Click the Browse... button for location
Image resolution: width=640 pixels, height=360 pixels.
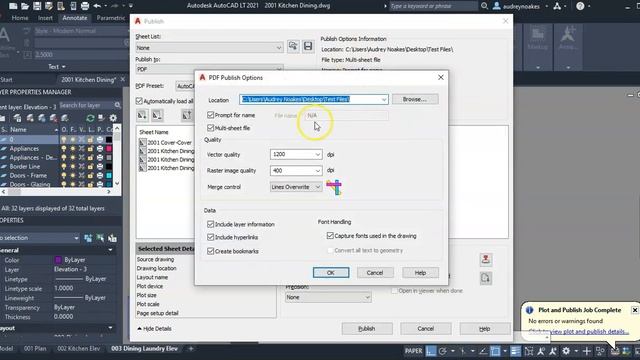(x=415, y=99)
